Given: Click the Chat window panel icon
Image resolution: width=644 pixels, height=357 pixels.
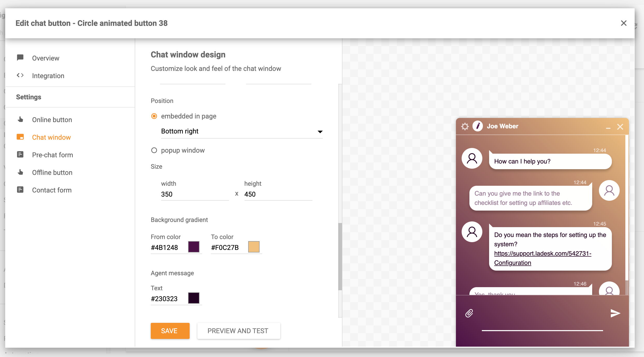Looking at the screenshot, I should point(20,137).
